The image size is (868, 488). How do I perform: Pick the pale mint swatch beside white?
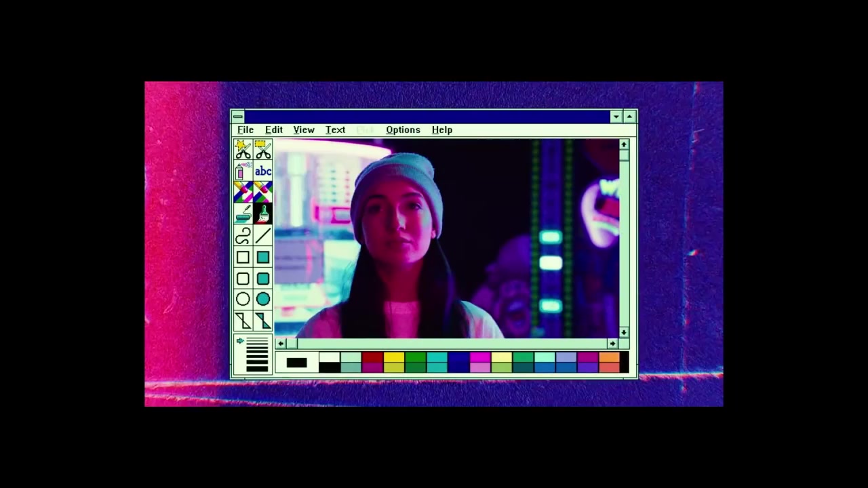click(x=351, y=357)
